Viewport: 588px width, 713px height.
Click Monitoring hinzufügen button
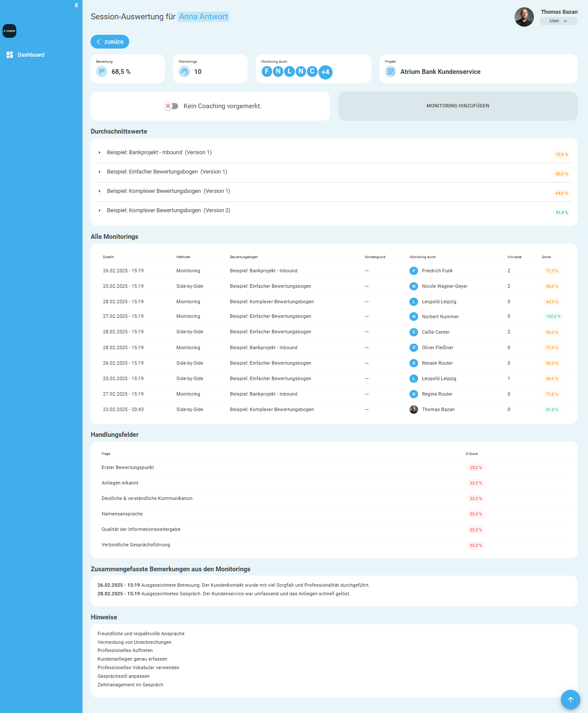[458, 106]
